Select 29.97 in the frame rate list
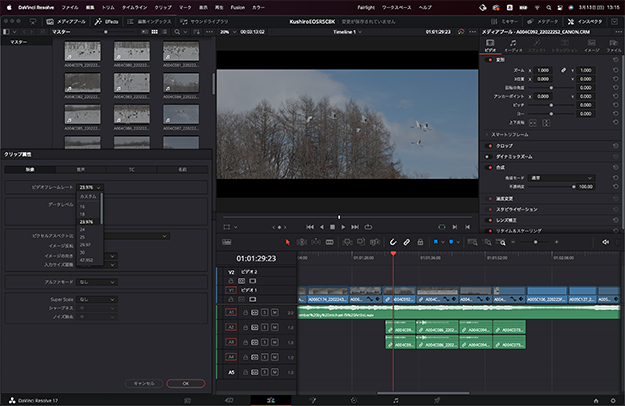This screenshot has width=625, height=406. 85,242
